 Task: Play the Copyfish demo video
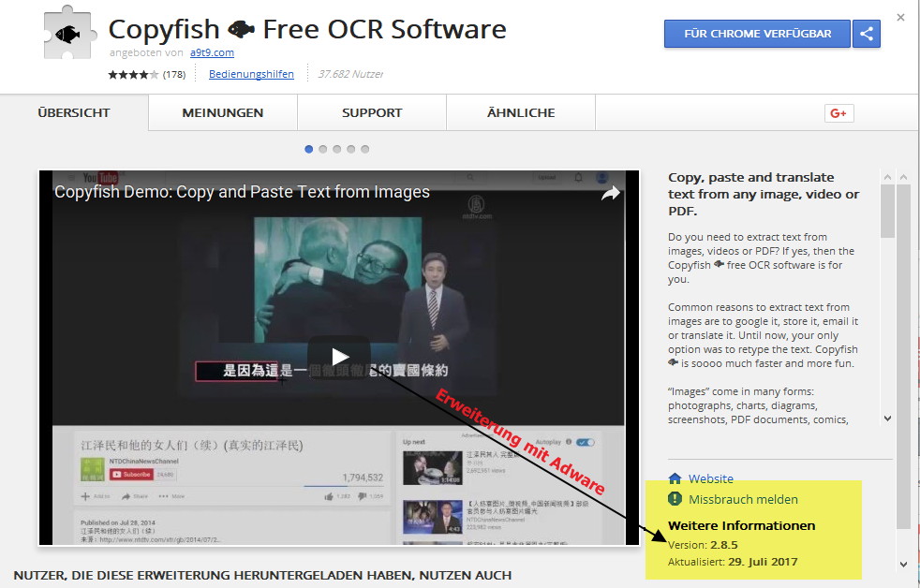pos(340,357)
